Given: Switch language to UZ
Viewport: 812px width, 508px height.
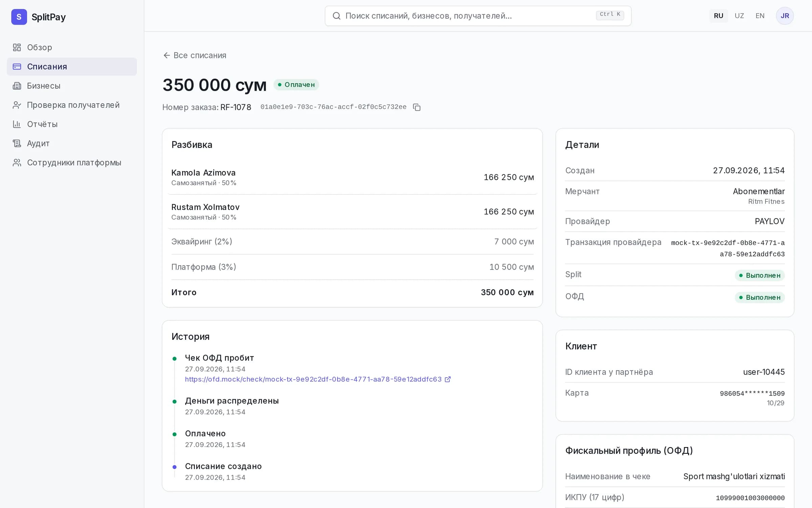Looking at the screenshot, I should pyautogui.click(x=739, y=16).
